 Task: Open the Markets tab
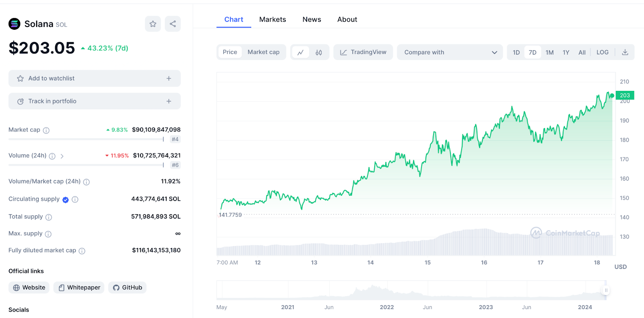272,19
